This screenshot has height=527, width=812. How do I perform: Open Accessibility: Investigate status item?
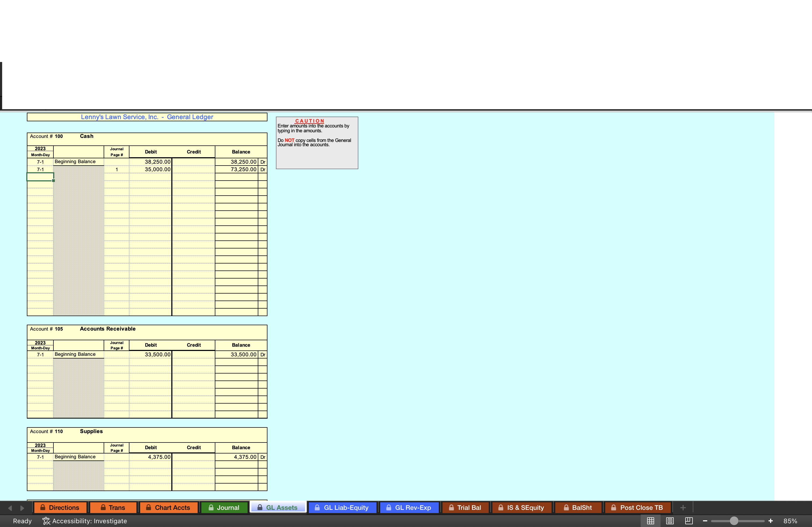(x=85, y=521)
